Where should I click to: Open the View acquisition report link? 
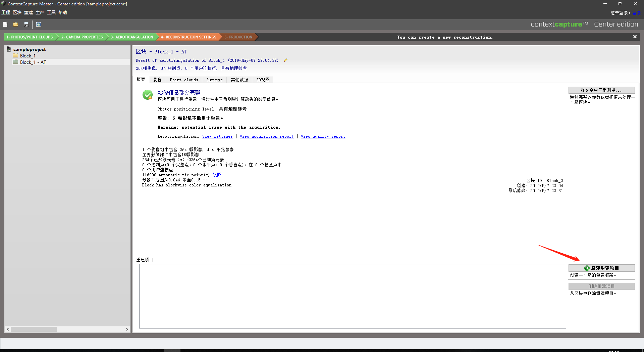(x=266, y=136)
